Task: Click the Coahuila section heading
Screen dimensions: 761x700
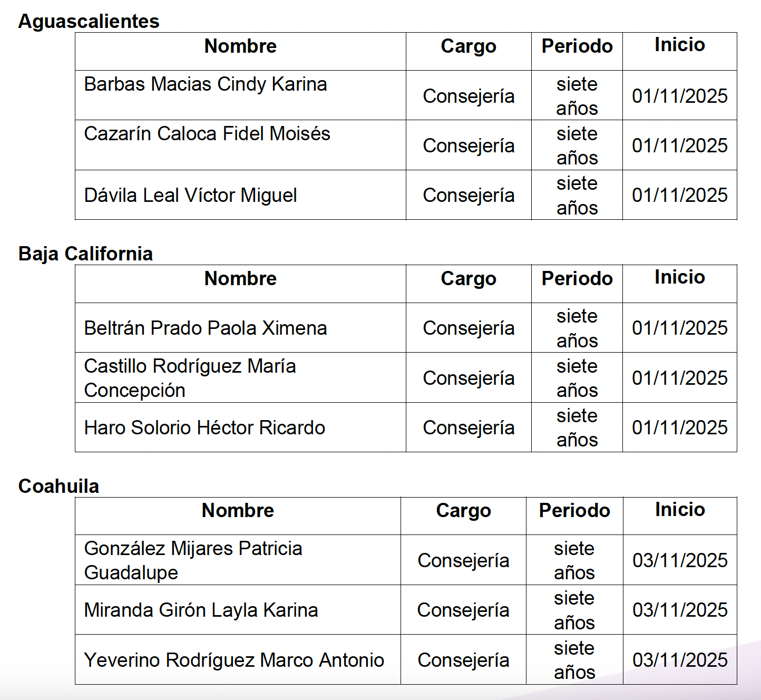Action: pyautogui.click(x=58, y=486)
